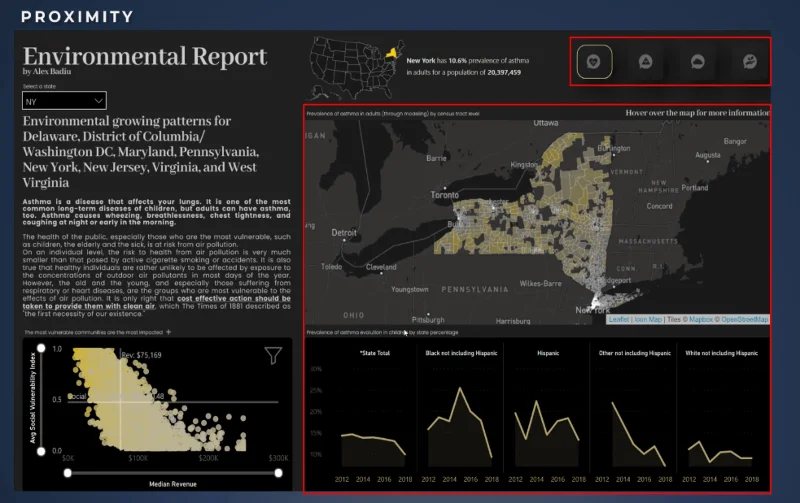Screen dimensions: 800x503
Task: Click the Pittsburgh label on the map
Action: [428, 320]
